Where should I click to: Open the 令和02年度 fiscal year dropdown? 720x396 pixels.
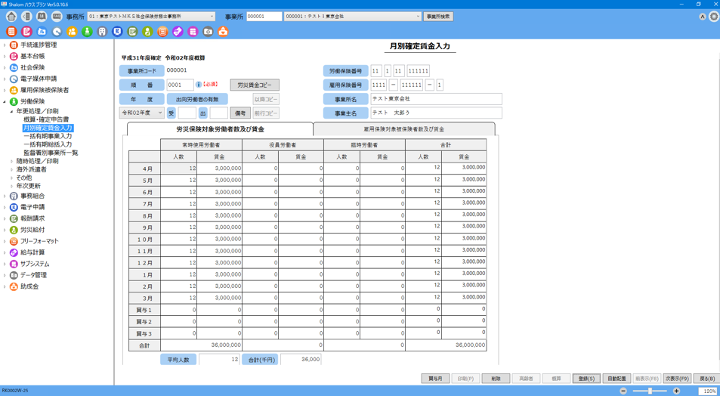click(x=141, y=113)
